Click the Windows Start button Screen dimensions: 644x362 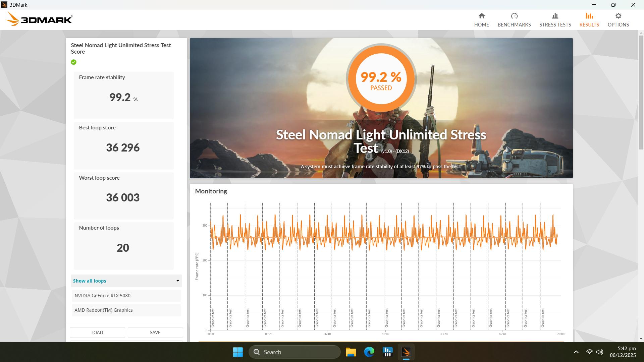(x=238, y=352)
